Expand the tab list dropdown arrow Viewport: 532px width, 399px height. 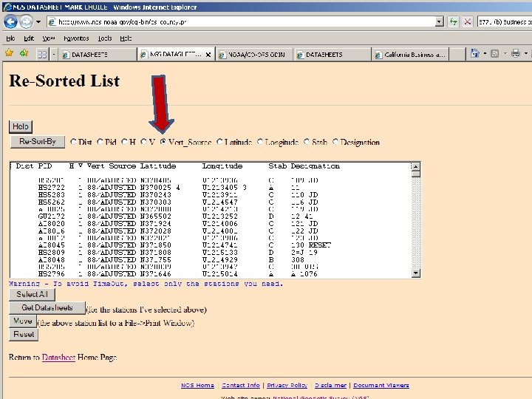[x=54, y=54]
